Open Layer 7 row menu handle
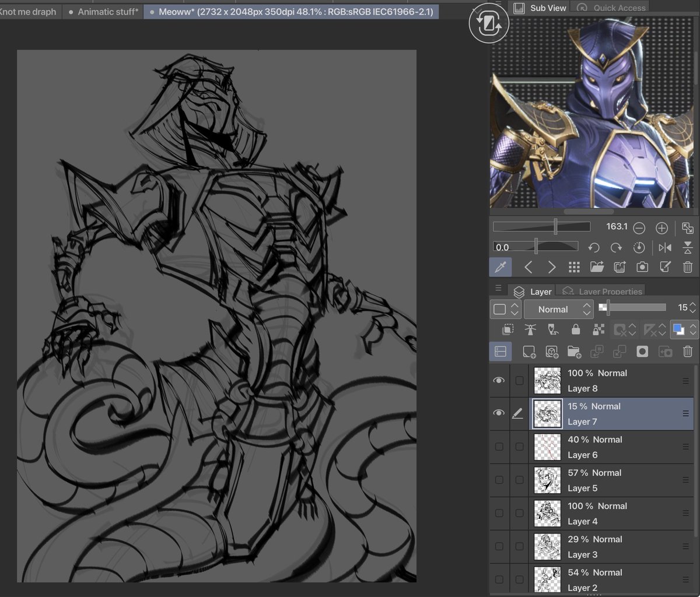The image size is (700, 597). point(686,414)
